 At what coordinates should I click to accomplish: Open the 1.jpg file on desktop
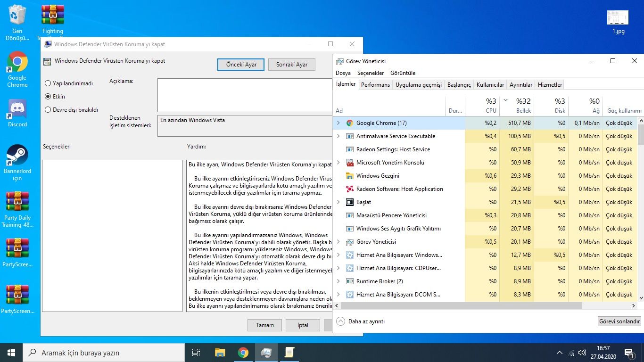click(618, 18)
